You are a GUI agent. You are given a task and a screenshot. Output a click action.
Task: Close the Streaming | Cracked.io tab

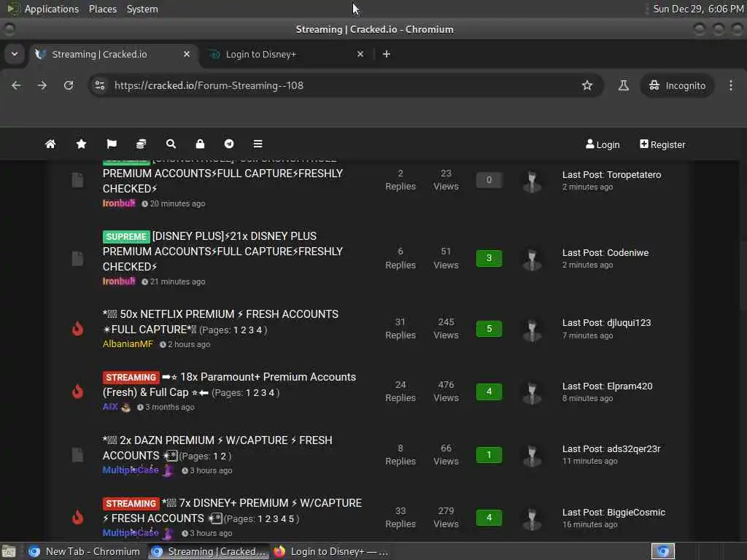187,54
